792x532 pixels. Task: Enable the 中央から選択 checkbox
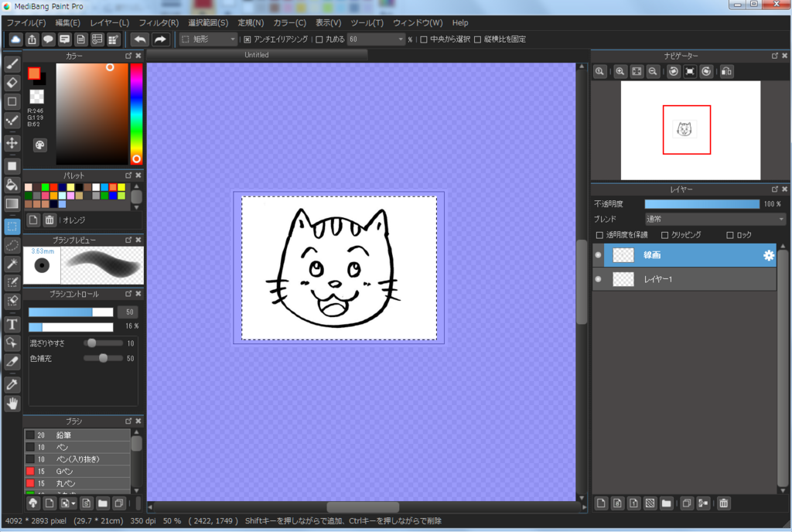(424, 39)
